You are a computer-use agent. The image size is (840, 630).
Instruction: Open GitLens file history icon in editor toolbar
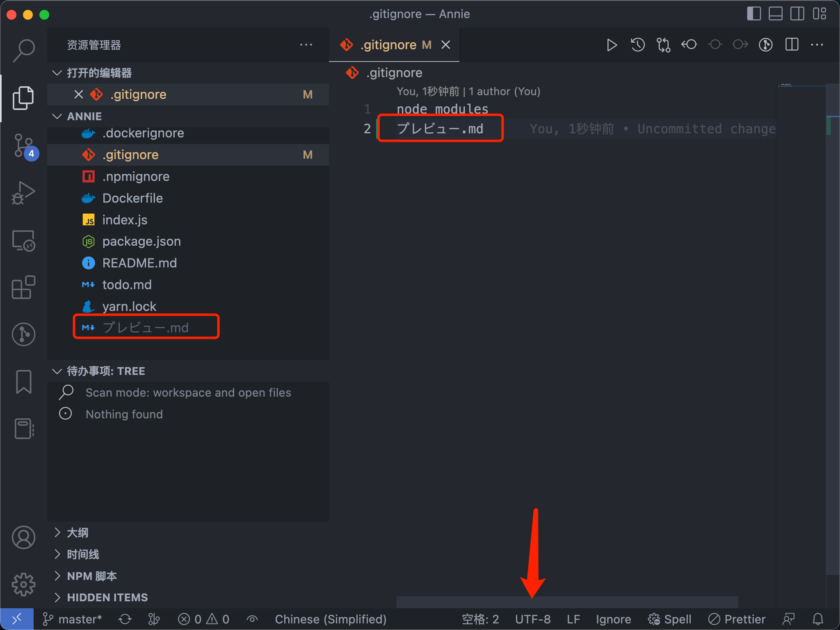[637, 45]
